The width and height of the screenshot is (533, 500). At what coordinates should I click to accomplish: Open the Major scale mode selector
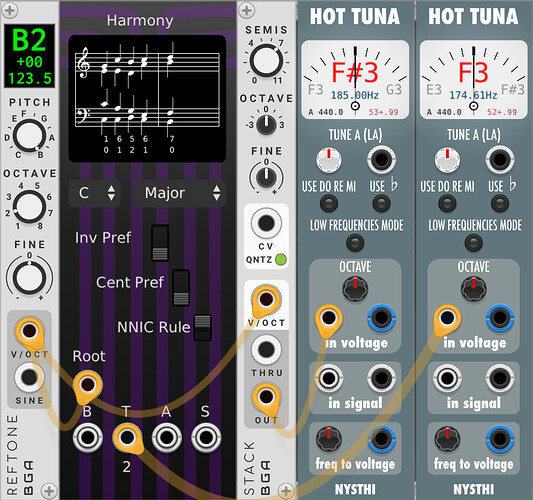pos(180,193)
